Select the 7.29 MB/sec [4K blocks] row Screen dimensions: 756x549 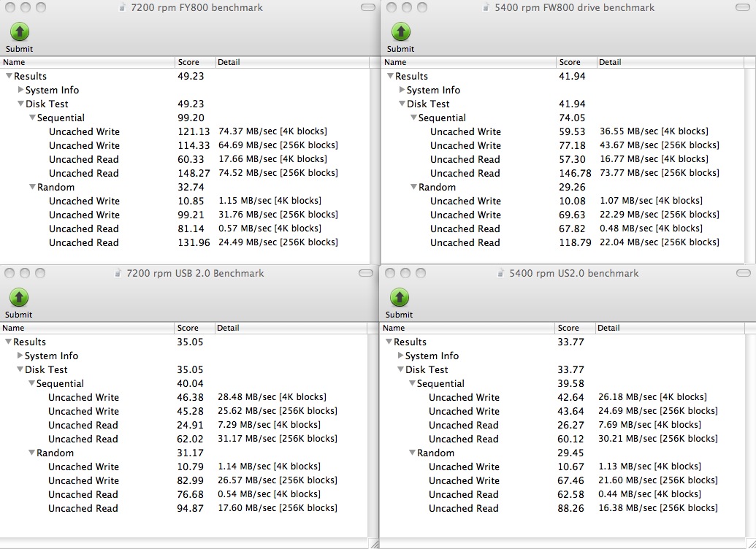(183, 425)
